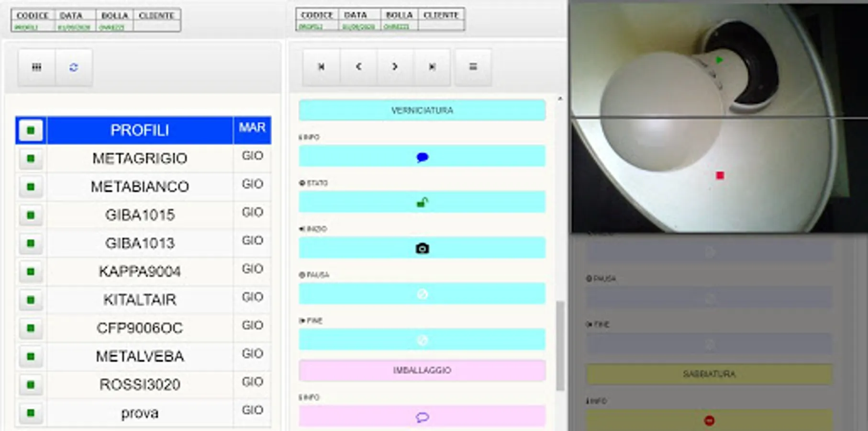Screen dimensions: 868x431
Task: Open the Imballaggio info speech bubble
Action: [x=422, y=417]
